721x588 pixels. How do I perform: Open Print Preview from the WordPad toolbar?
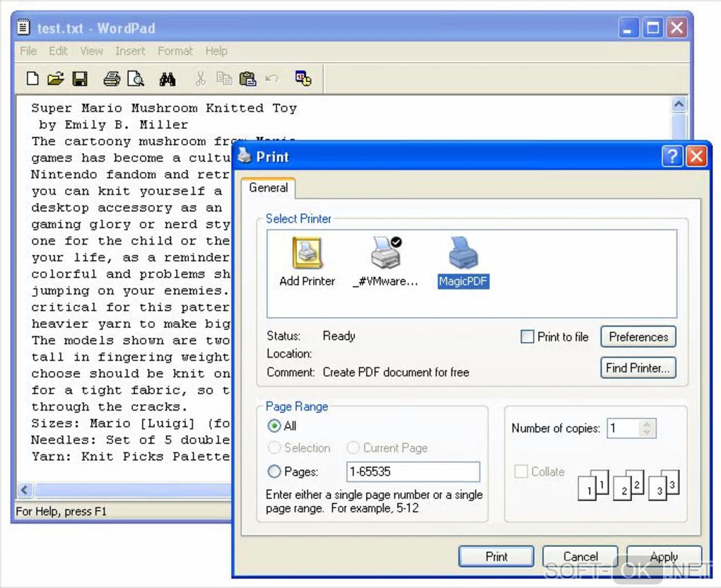tap(136, 78)
